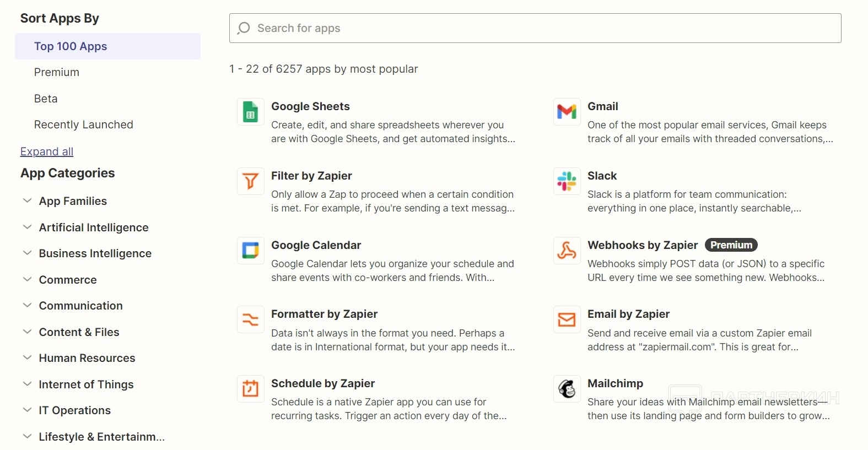868x450 pixels.
Task: Click the Slack logo icon
Action: click(567, 181)
